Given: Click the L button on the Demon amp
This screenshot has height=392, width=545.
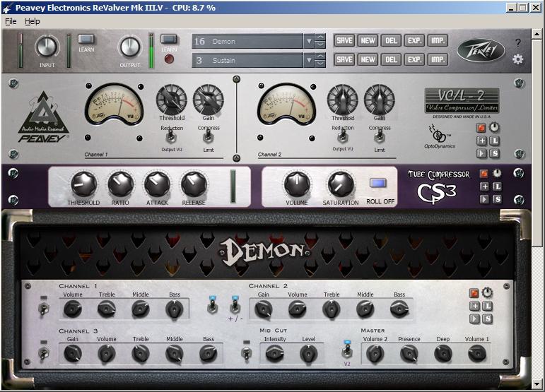Looking at the screenshot, I should 488,306.
